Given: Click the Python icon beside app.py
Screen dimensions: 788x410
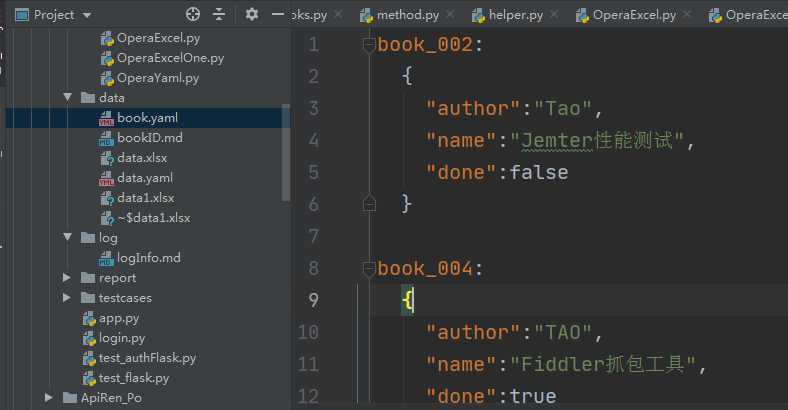Looking at the screenshot, I should click(x=89, y=319).
